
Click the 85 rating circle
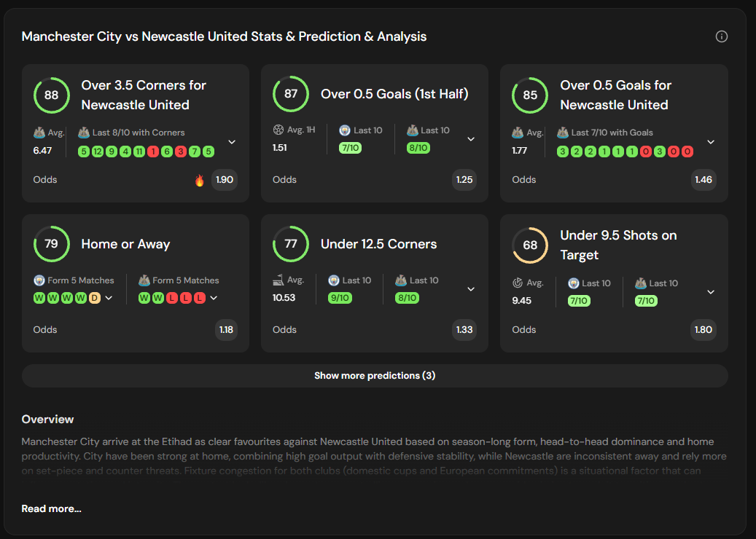530,95
